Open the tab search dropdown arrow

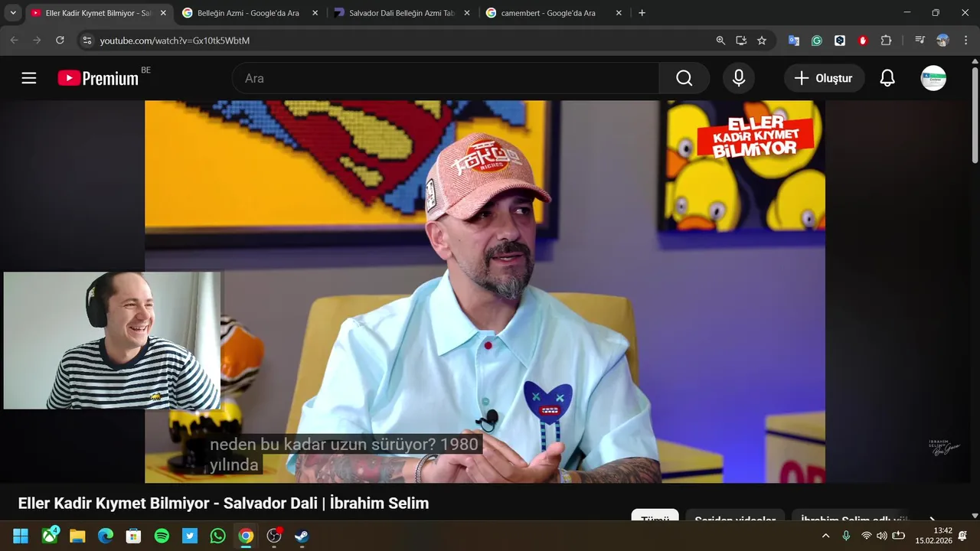(x=13, y=13)
